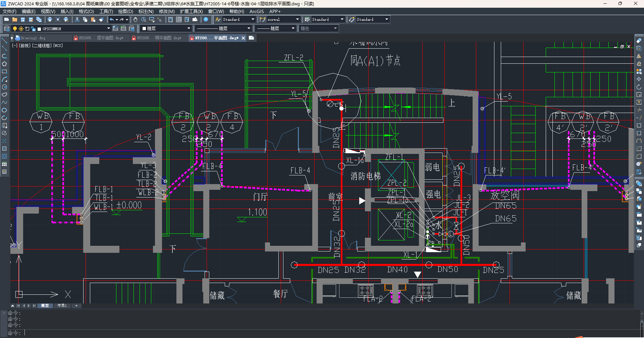Click the Match Properties brush icon
This screenshot has height=338, width=644.
101,19
